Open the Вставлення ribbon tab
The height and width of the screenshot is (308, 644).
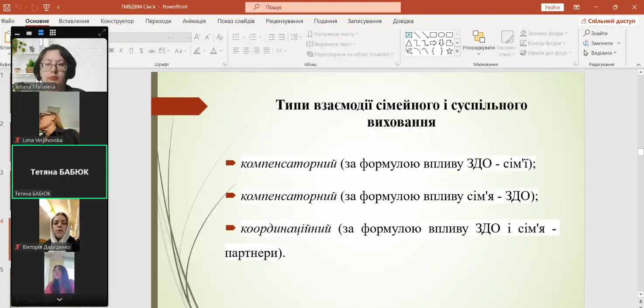click(x=74, y=21)
